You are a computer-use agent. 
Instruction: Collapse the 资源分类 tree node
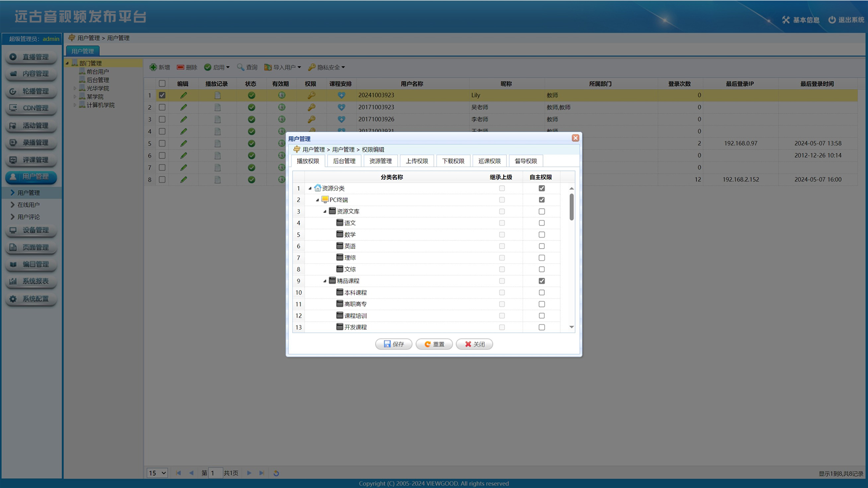310,188
